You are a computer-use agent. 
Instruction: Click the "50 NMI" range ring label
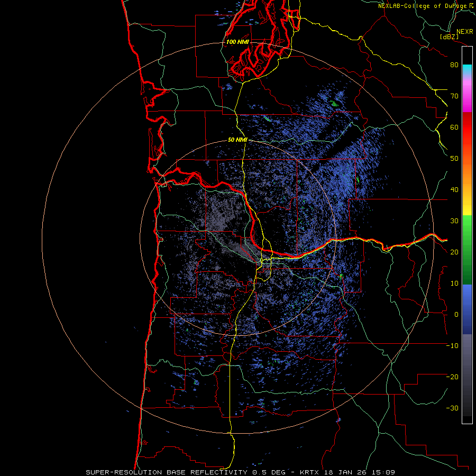pyautogui.click(x=237, y=140)
